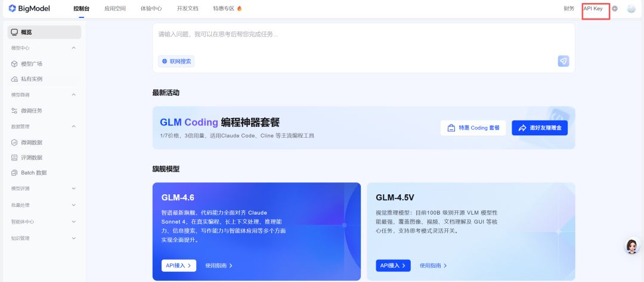Open the 特惠专区 tab
Screen dimensions: 644x282
click(224, 8)
